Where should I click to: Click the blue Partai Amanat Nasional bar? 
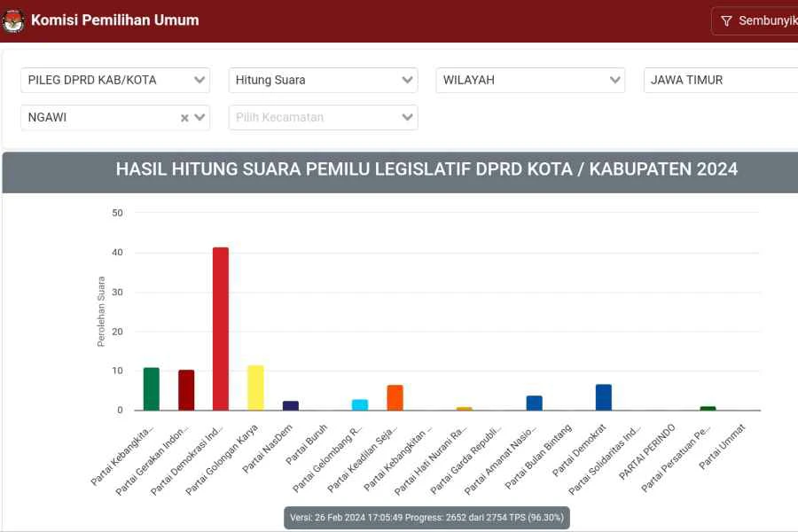(535, 403)
